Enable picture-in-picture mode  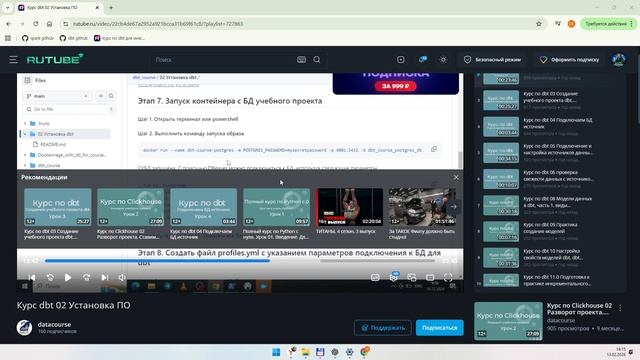(x=411, y=278)
